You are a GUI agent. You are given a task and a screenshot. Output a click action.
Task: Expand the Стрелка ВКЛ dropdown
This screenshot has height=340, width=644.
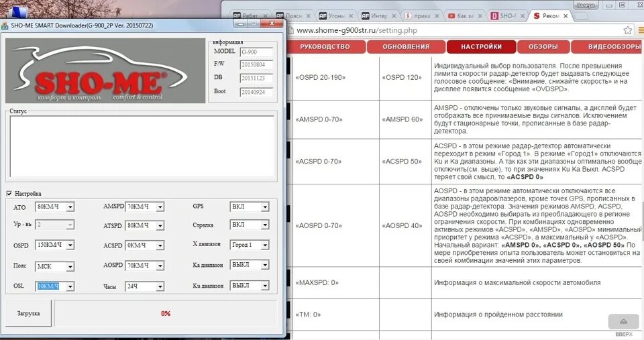(x=264, y=225)
